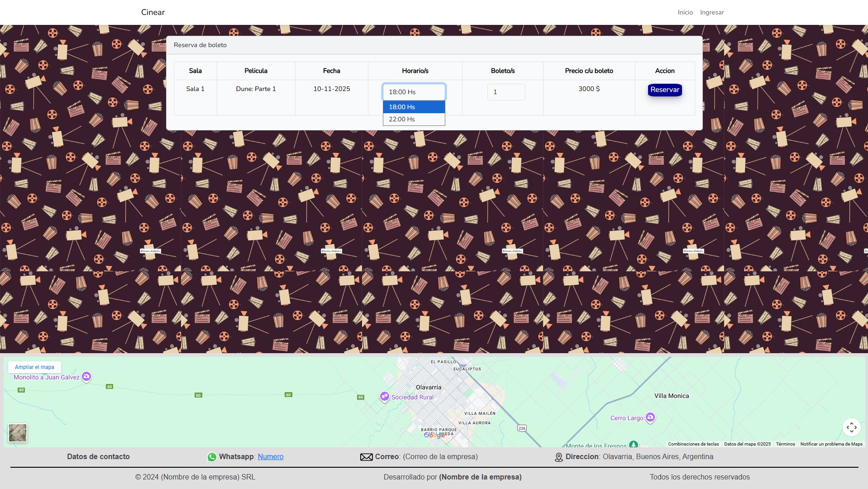Image resolution: width=868 pixels, height=489 pixels.
Task: Open Notificar un problema de Maps
Action: click(x=831, y=444)
